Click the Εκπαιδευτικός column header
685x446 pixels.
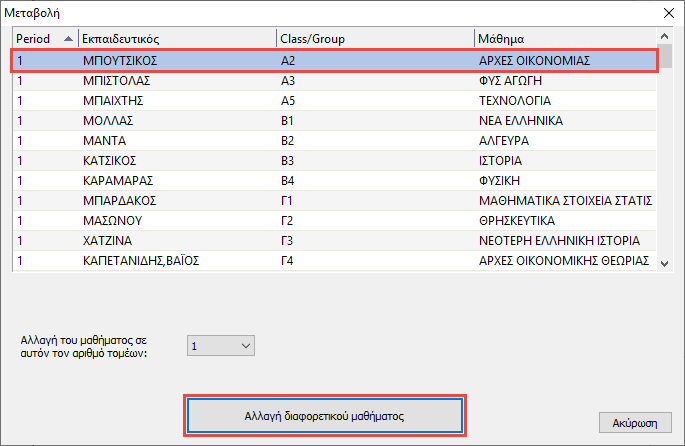pyautogui.click(x=177, y=39)
